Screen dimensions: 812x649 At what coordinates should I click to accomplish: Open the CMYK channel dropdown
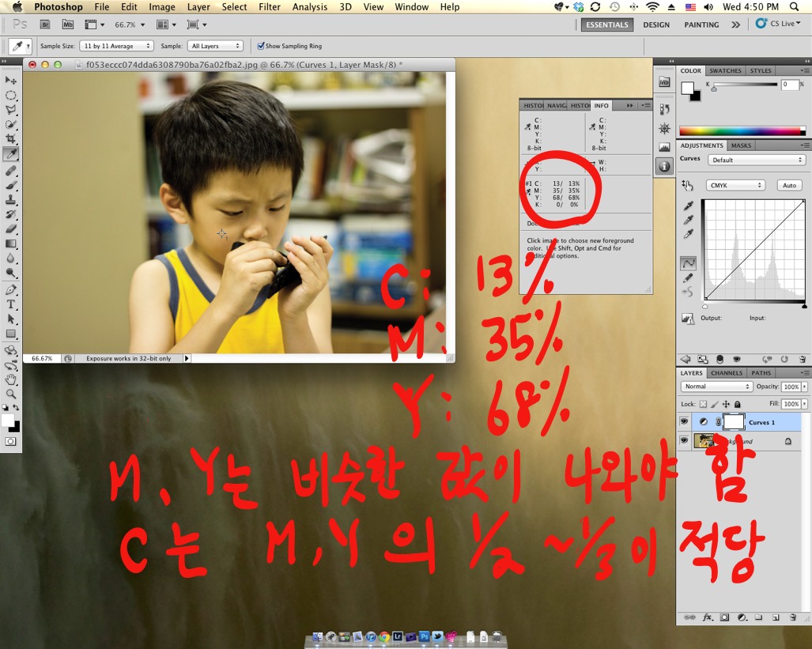[735, 185]
